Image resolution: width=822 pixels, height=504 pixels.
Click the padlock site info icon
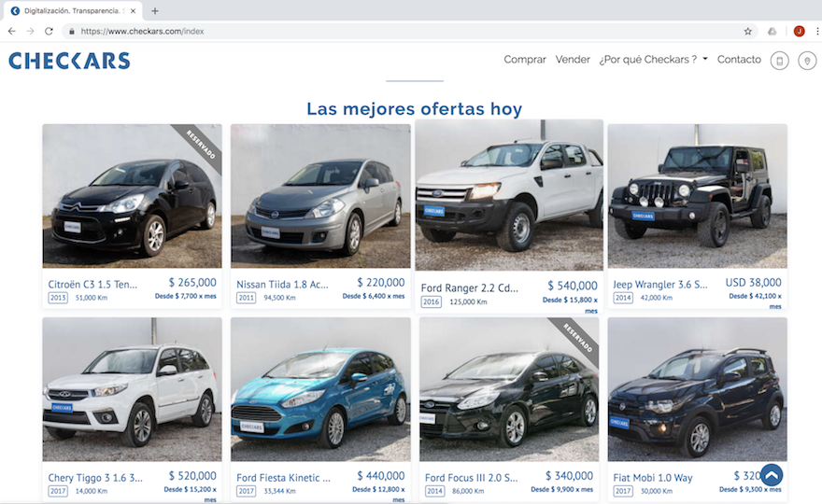coord(72,32)
